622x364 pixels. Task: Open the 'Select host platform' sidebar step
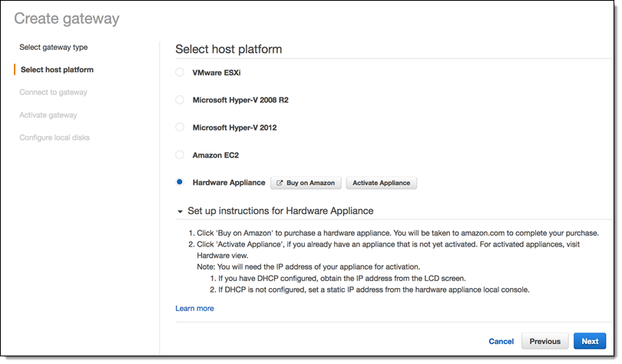[x=57, y=70]
